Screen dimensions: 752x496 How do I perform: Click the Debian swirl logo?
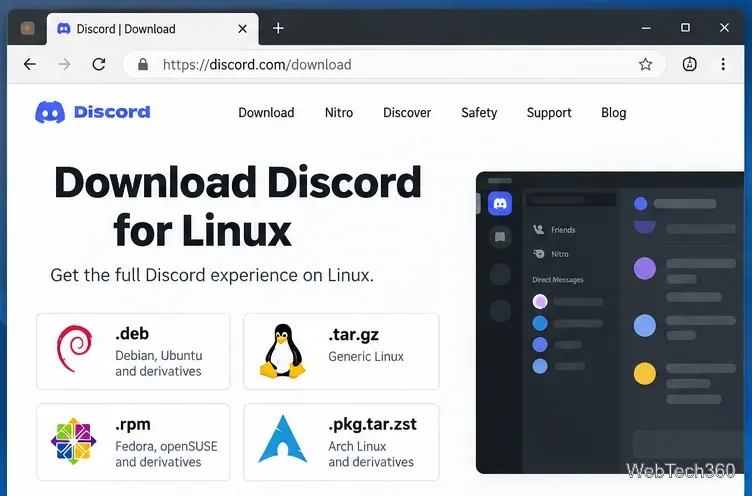tap(74, 349)
